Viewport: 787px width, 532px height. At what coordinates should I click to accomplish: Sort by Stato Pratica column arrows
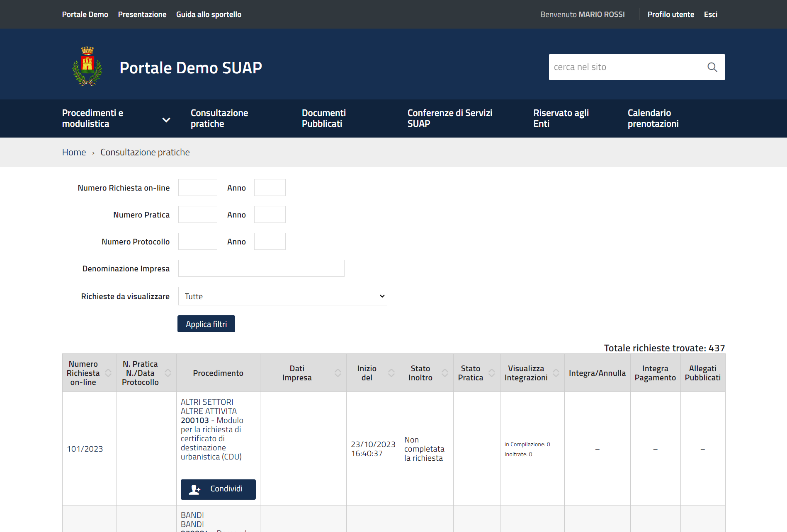coord(492,373)
